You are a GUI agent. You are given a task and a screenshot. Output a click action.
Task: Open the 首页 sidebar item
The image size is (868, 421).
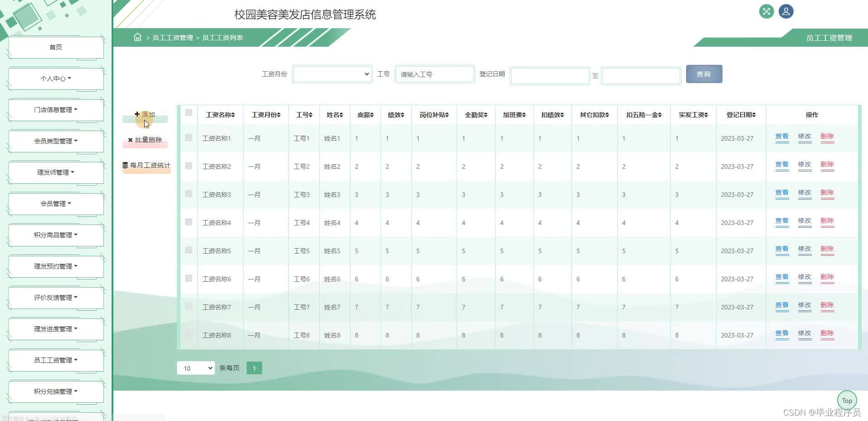(56, 47)
